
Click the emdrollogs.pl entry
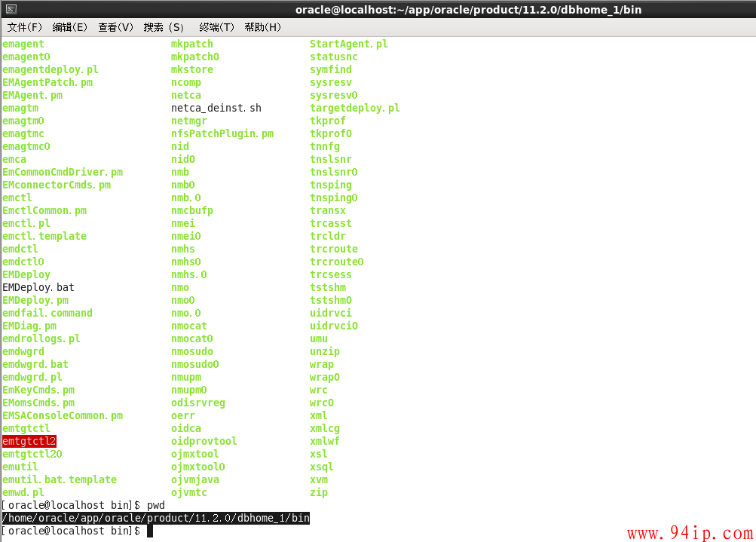click(x=41, y=338)
